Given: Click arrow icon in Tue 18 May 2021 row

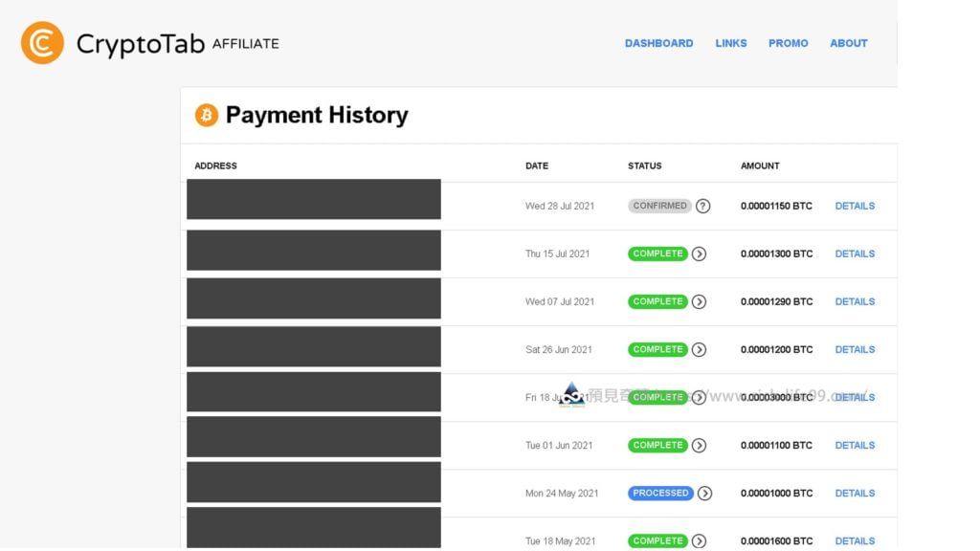Looking at the screenshot, I should click(700, 541).
